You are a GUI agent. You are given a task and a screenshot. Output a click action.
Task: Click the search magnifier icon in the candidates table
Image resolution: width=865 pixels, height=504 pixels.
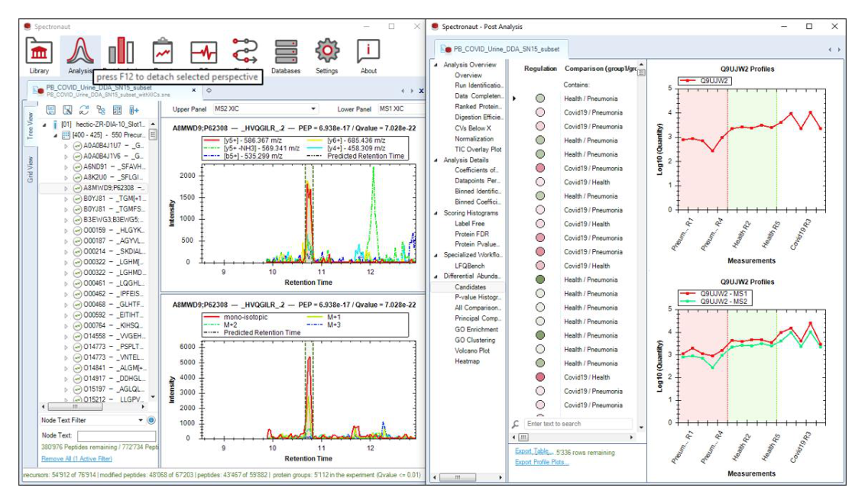[x=515, y=424]
